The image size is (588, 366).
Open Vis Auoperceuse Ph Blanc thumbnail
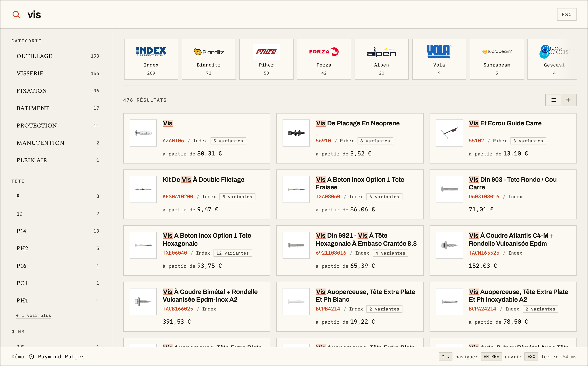pos(296,302)
